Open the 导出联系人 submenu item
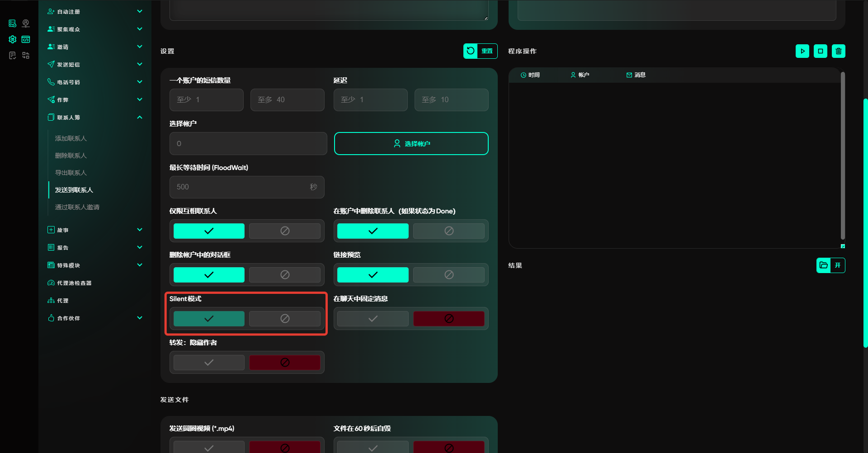 click(71, 173)
